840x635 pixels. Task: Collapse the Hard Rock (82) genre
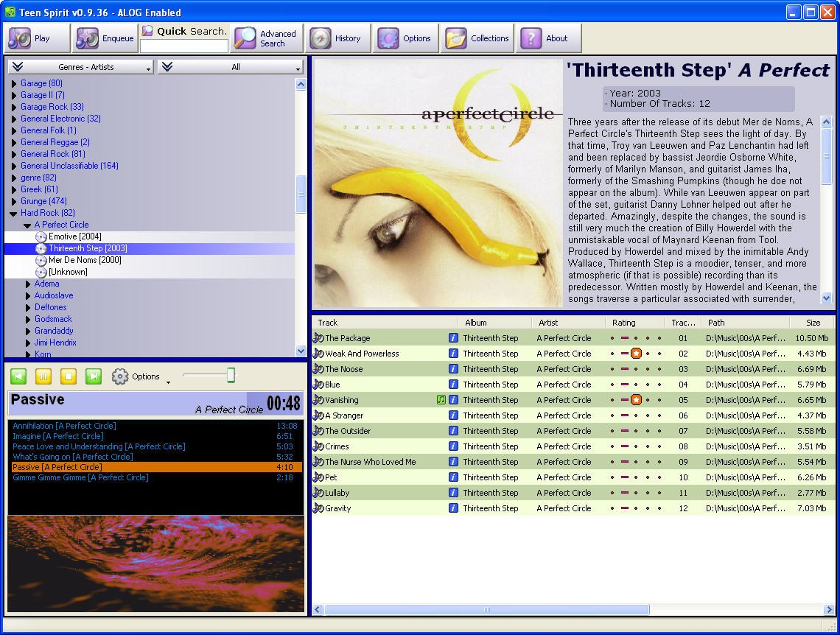[x=14, y=213]
